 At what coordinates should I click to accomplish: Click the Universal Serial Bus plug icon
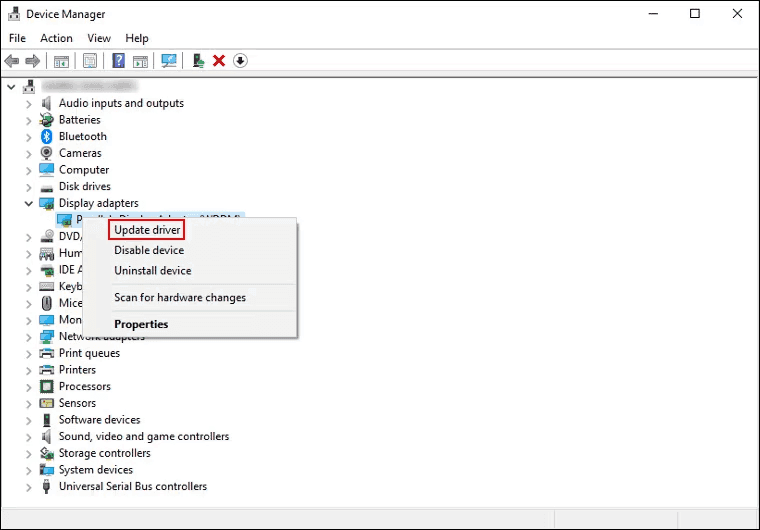click(x=47, y=486)
